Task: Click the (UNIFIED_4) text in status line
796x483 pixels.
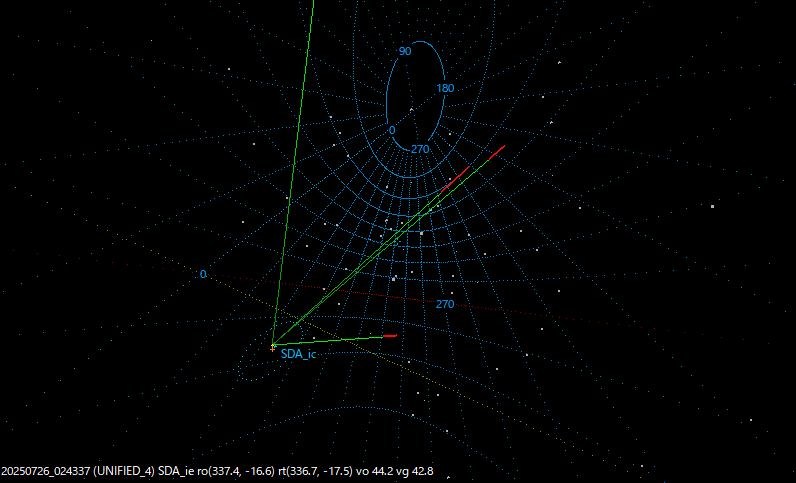Action: point(124,471)
